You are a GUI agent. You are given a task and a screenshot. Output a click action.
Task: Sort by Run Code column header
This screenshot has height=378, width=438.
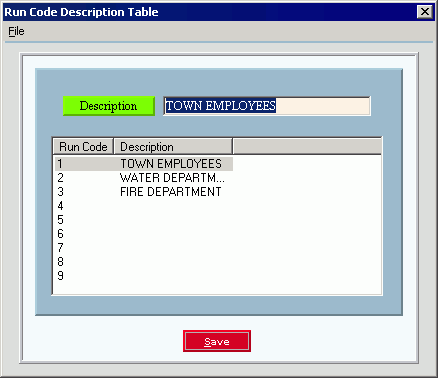tap(83, 147)
